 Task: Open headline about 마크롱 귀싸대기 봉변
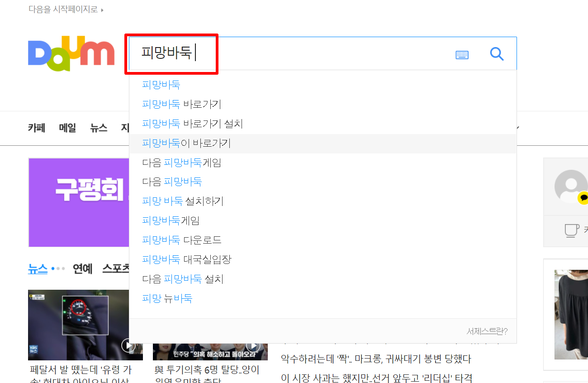click(376, 359)
